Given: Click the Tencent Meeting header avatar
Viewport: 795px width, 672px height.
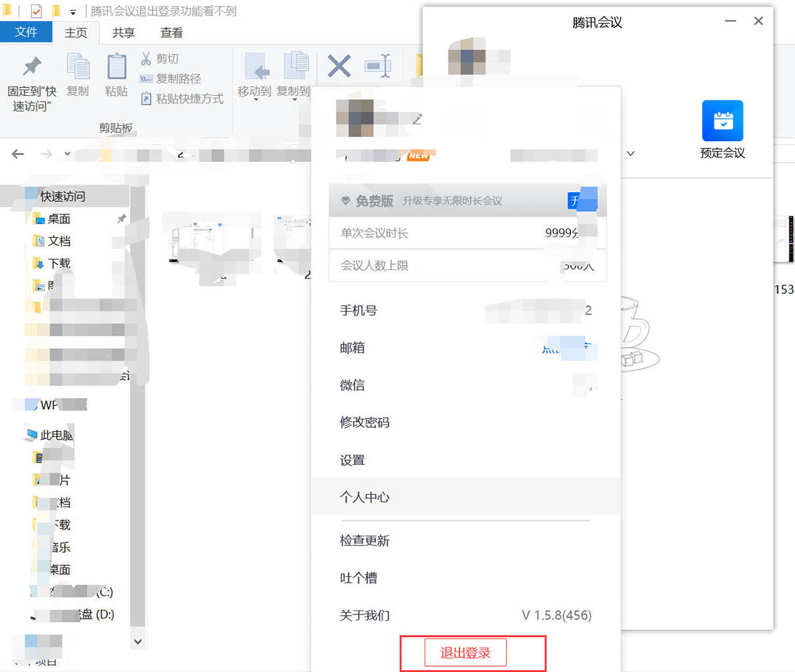Looking at the screenshot, I should pos(467,56).
